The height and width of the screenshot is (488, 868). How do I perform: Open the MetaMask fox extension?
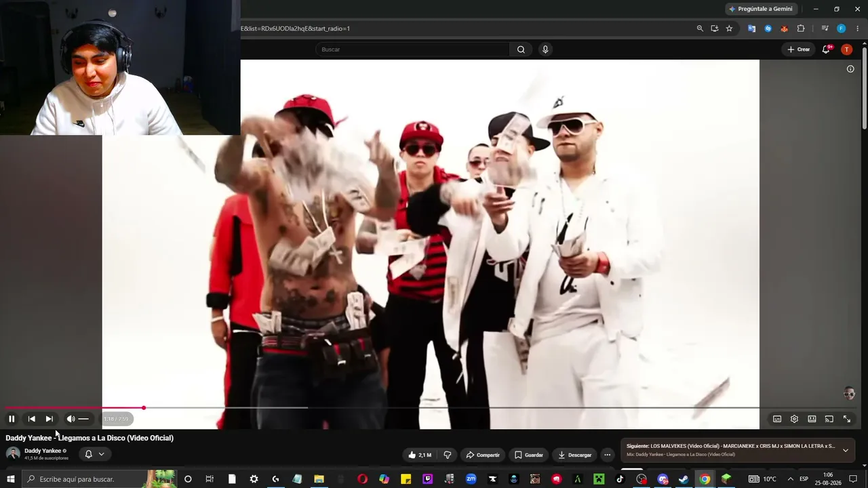(784, 28)
